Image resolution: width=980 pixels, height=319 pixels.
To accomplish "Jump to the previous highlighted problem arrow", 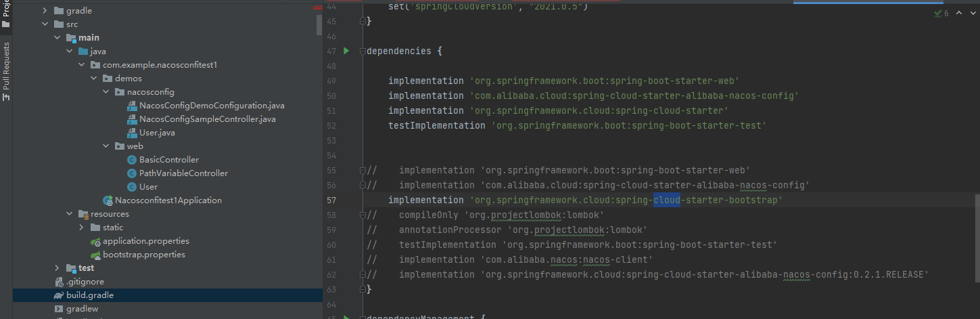I will point(960,13).
